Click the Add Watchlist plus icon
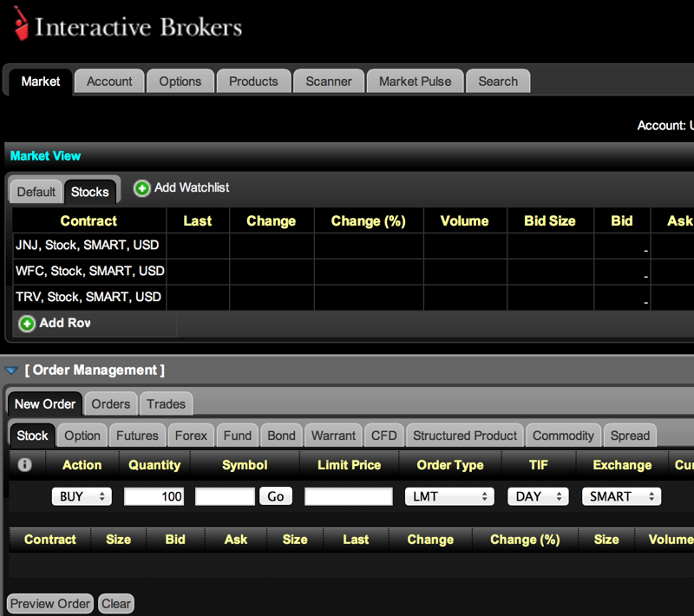This screenshot has width=694, height=616. coord(141,187)
